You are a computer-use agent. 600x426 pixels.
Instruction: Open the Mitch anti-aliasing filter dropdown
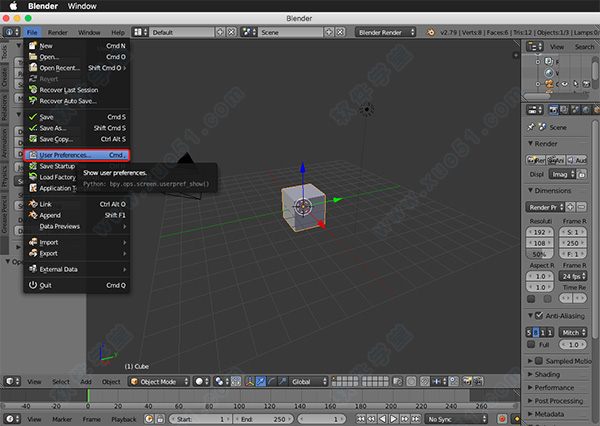tap(573, 332)
